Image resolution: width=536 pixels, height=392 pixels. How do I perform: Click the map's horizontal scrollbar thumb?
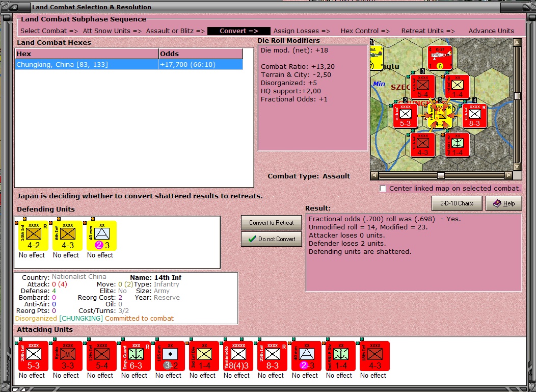tap(441, 175)
